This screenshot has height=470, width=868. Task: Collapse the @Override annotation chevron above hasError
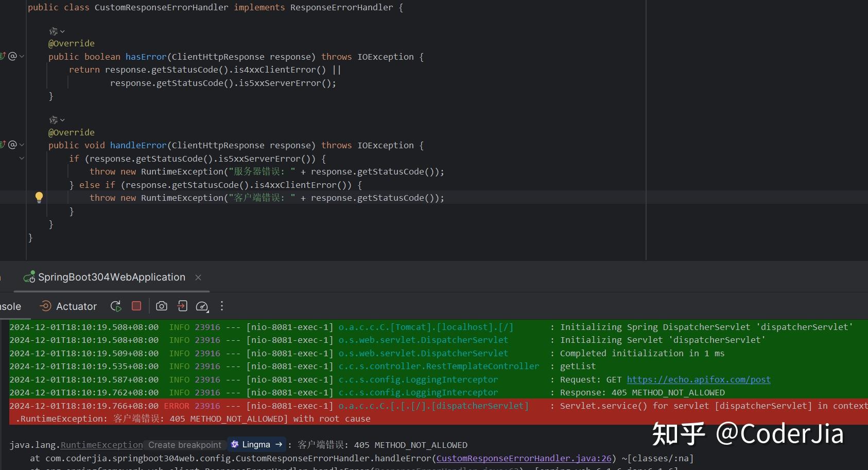pos(61,31)
